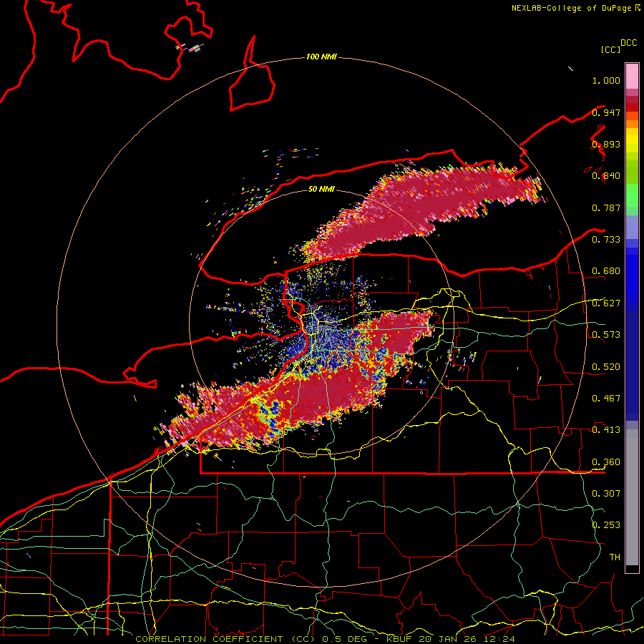Click the 0.520 scale value
This screenshot has height=644, width=644.
click(x=606, y=367)
